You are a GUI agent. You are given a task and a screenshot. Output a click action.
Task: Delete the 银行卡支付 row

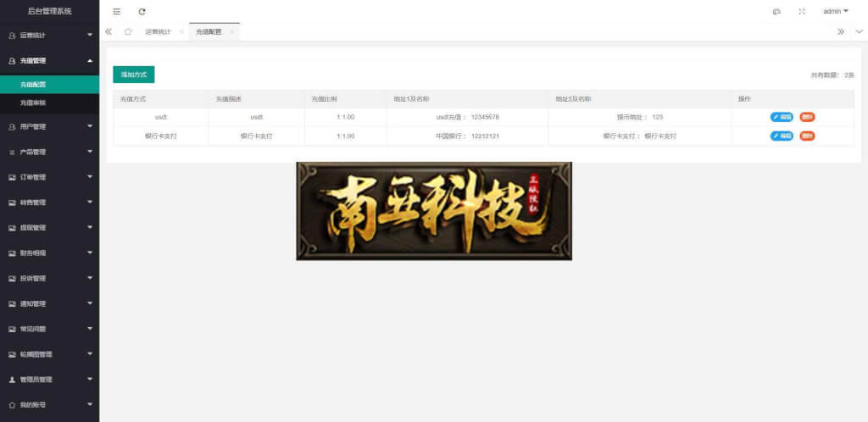807,136
